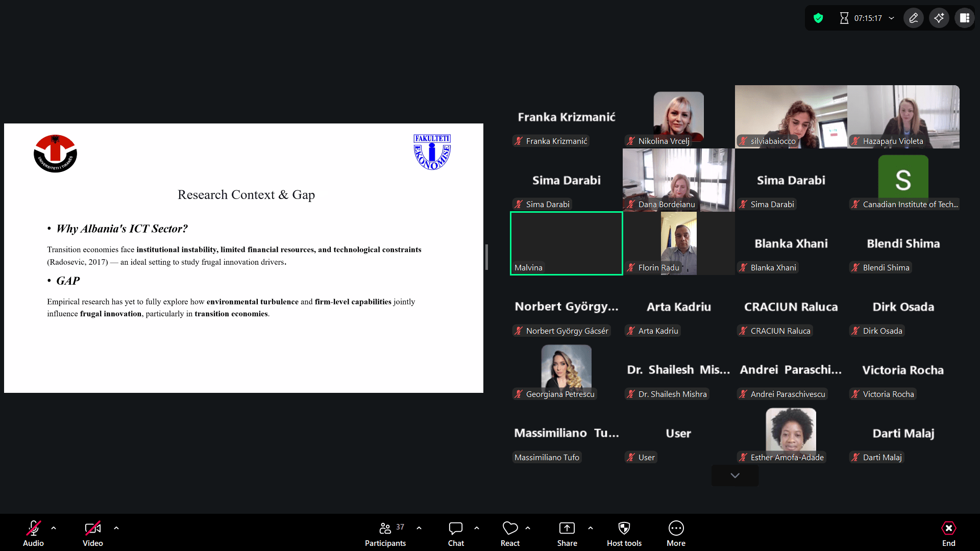This screenshot has height=551, width=980.
Task: Unmute microphone with Audio button
Action: click(x=33, y=534)
